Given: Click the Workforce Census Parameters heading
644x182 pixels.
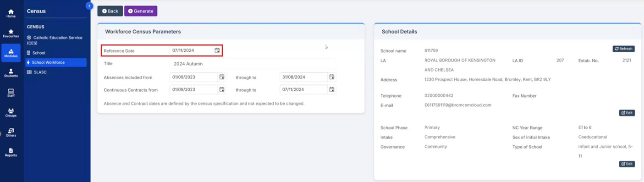Looking at the screenshot, I should click(143, 32).
